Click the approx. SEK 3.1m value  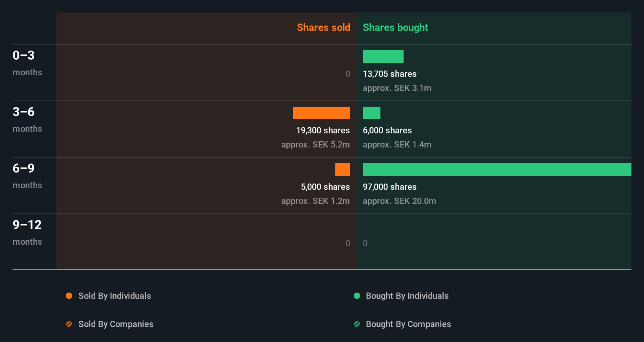[397, 88]
